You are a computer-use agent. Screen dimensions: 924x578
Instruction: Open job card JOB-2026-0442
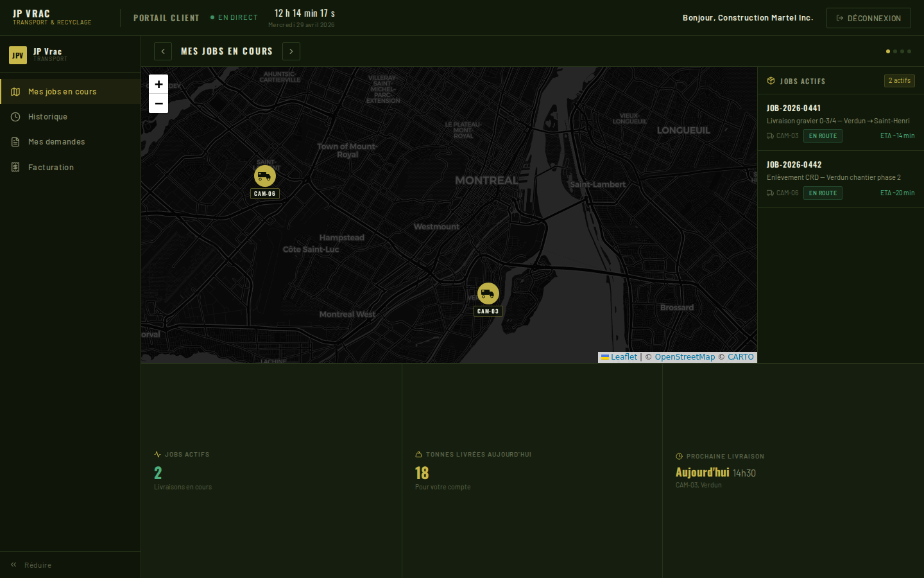point(840,179)
